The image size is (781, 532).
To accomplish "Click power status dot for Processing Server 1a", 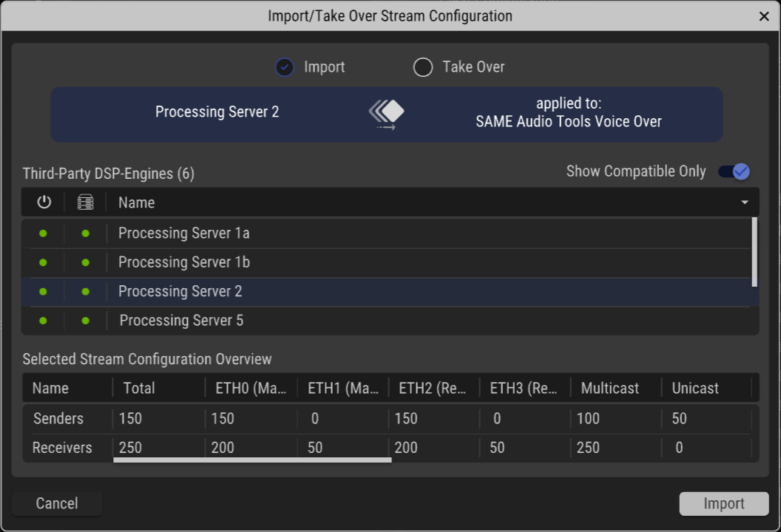I will (44, 233).
